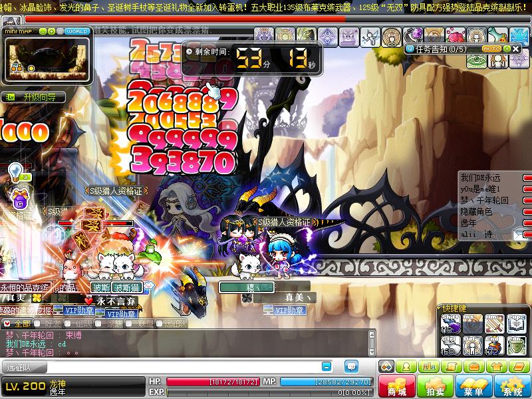
Task: Click the blue maple leaf buff icon
Action: [x=519, y=35]
